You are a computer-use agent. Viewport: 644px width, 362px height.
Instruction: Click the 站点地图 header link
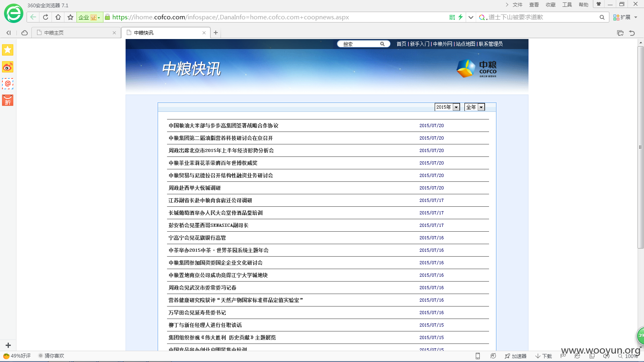coord(466,44)
